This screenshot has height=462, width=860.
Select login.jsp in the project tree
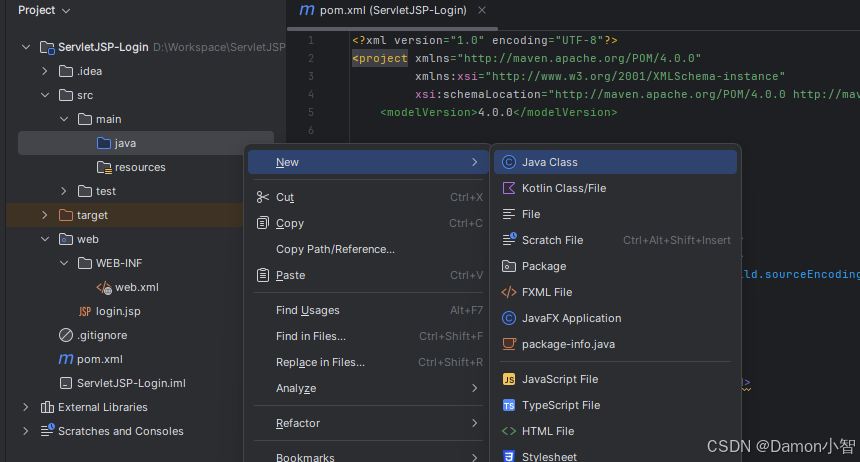(x=116, y=311)
